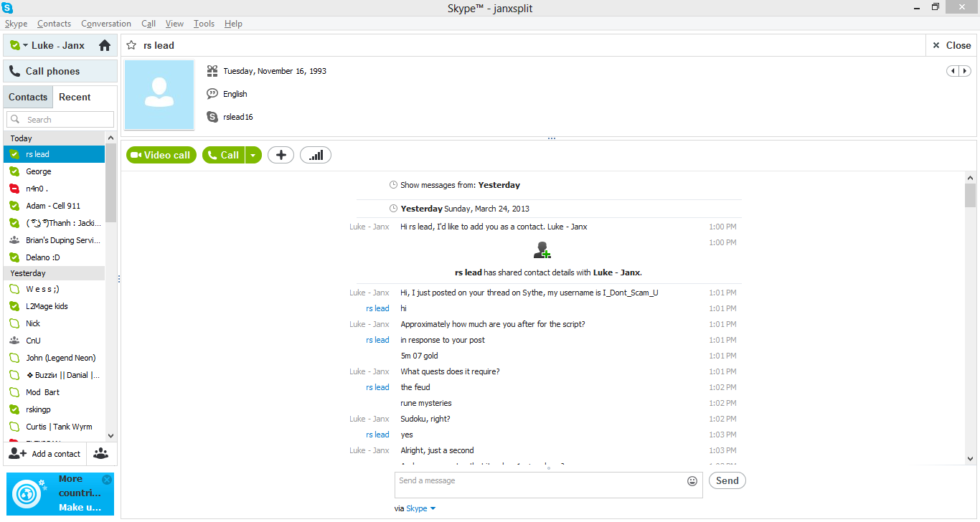
Task: Collapse profile panel via center grip
Action: click(x=552, y=138)
